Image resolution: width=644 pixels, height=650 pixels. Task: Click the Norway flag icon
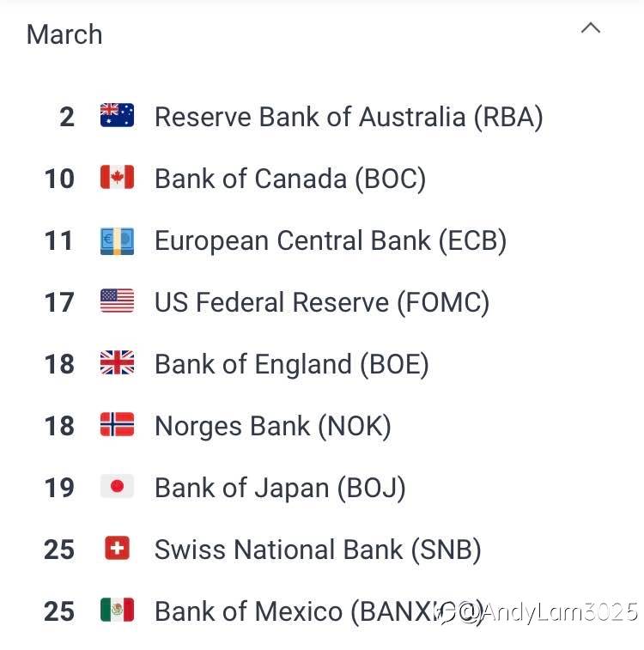pos(118,424)
